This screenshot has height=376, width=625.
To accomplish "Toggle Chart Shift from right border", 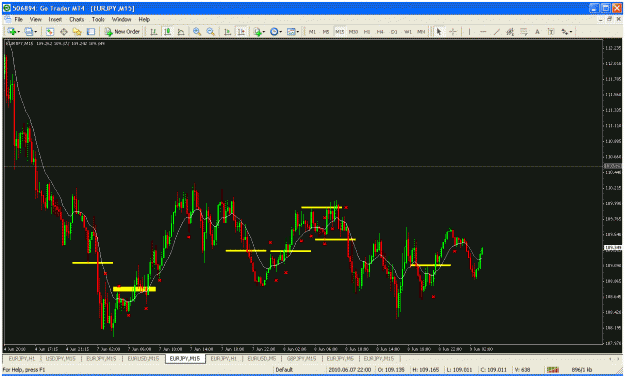I will tap(241, 31).
